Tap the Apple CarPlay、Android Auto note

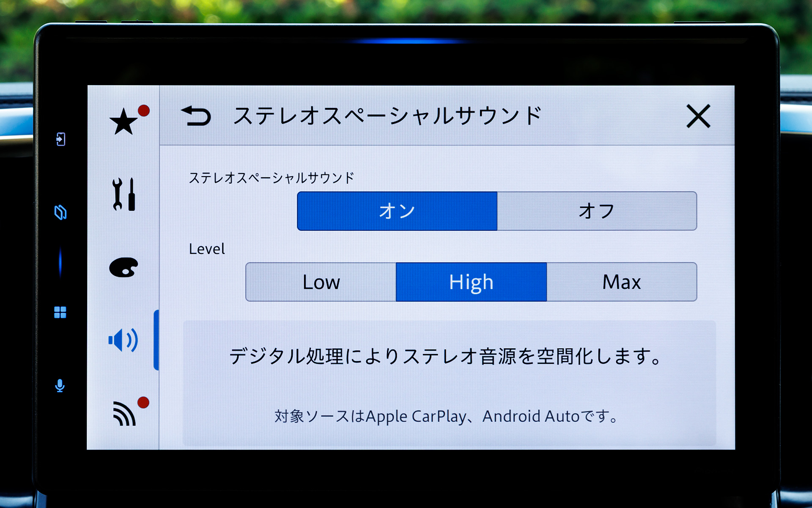pyautogui.click(x=446, y=416)
